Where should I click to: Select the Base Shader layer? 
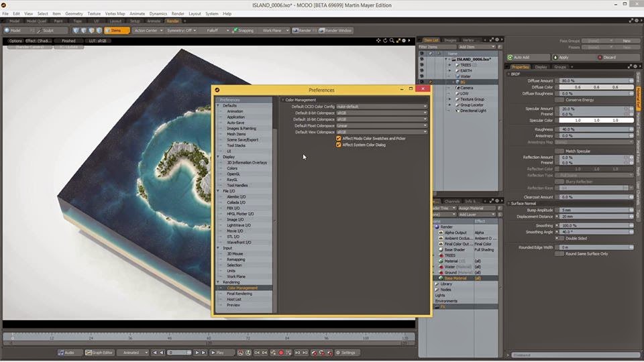(455, 249)
